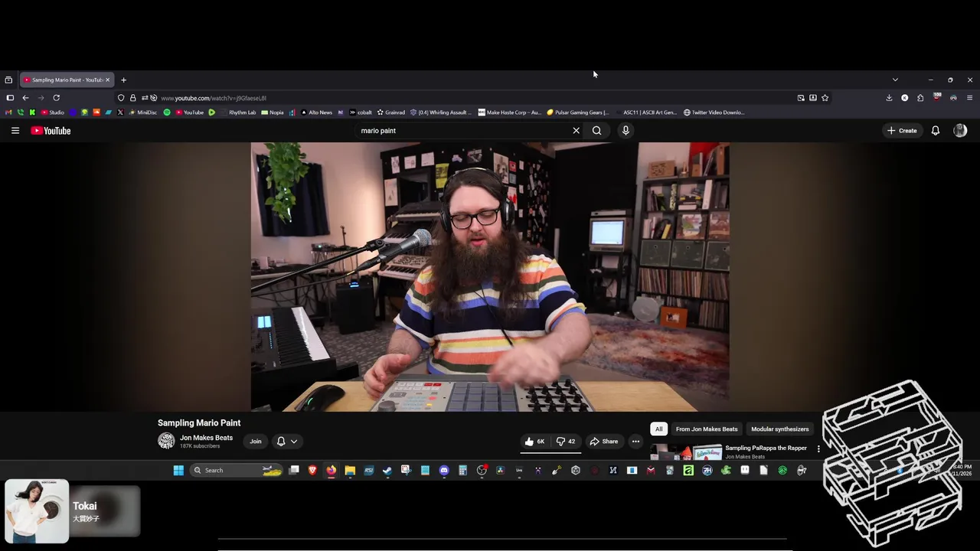Share the Sampling Mario Paint video
The width and height of the screenshot is (980, 551).
[603, 442]
